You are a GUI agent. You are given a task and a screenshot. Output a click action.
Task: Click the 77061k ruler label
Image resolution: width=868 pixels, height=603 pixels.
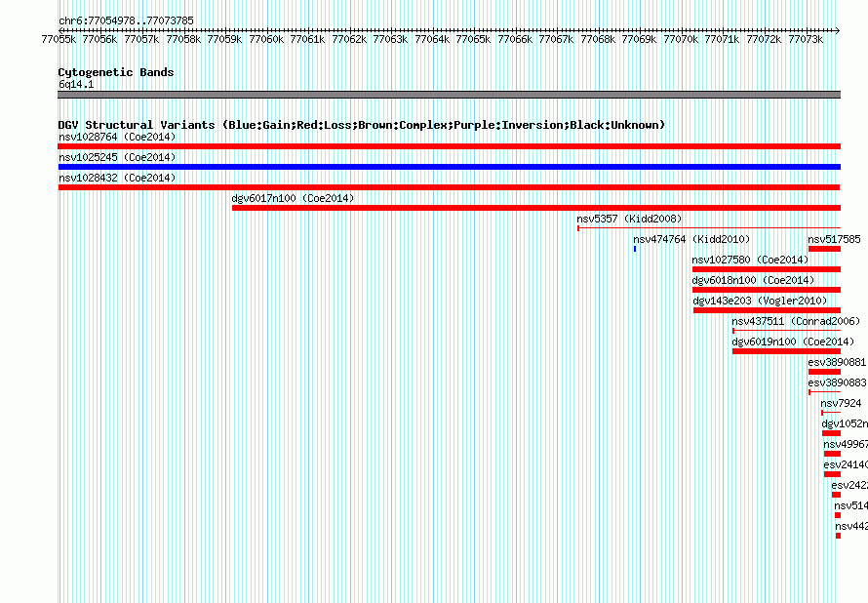(x=307, y=40)
